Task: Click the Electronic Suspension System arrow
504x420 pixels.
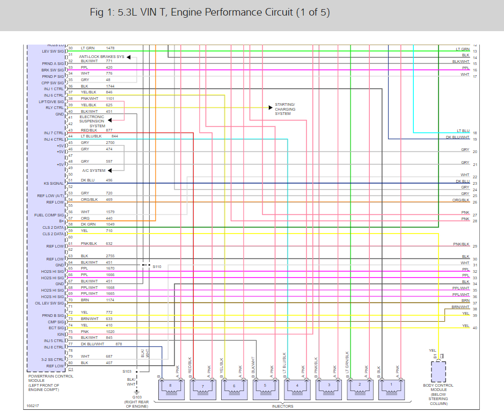Action: tap(110, 120)
